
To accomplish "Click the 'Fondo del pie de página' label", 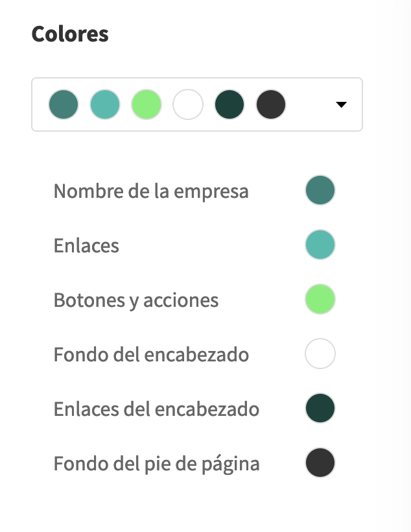I will click(156, 464).
